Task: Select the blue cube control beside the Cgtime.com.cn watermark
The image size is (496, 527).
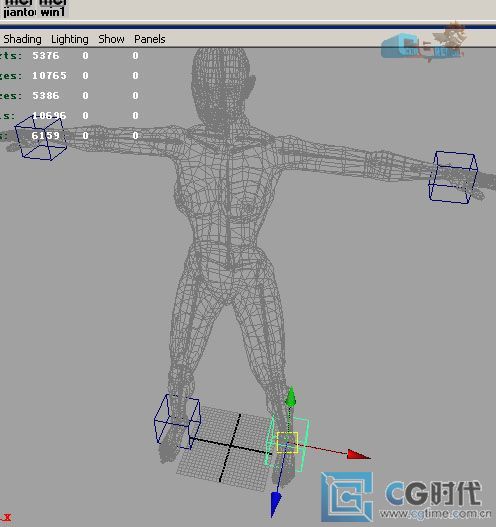Action: coord(453,177)
